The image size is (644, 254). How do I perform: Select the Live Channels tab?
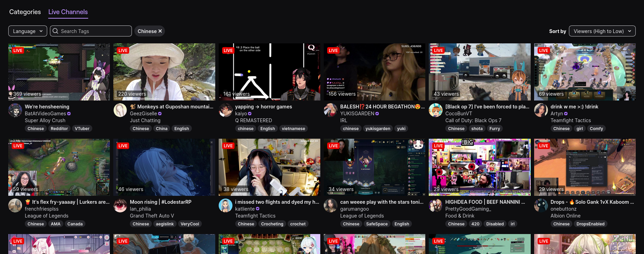[x=68, y=12]
